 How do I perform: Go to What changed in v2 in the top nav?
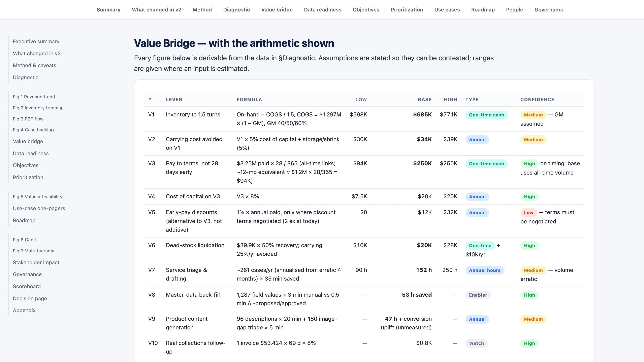(157, 9)
